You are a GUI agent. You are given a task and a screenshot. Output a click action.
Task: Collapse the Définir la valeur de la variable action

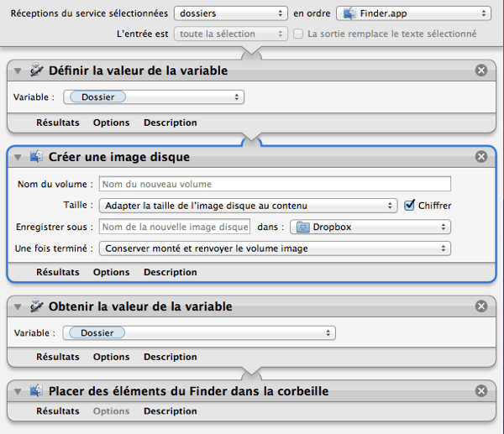pyautogui.click(x=18, y=71)
